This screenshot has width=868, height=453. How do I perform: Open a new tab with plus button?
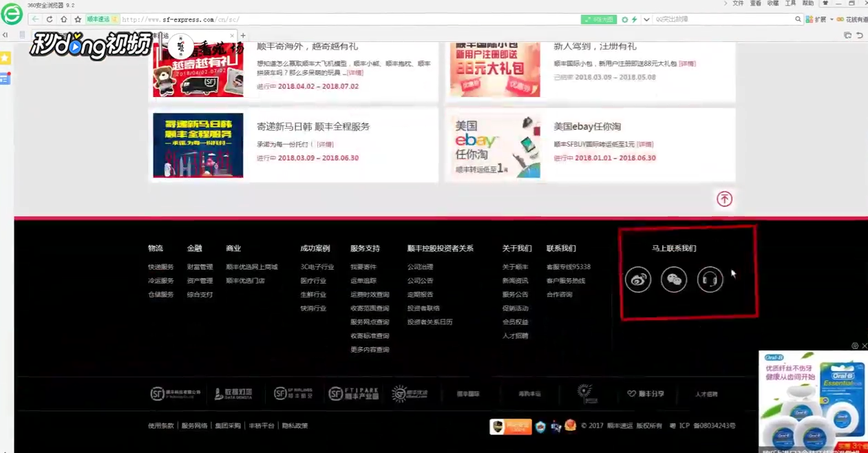click(x=243, y=35)
